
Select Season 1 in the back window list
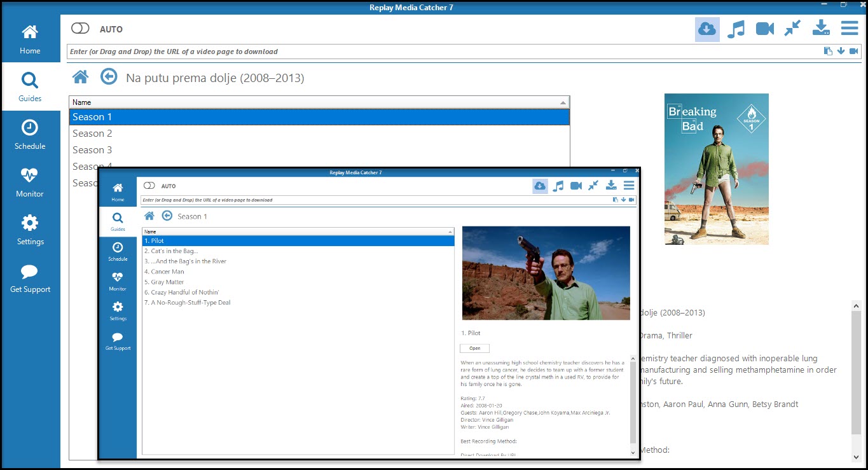pos(319,117)
